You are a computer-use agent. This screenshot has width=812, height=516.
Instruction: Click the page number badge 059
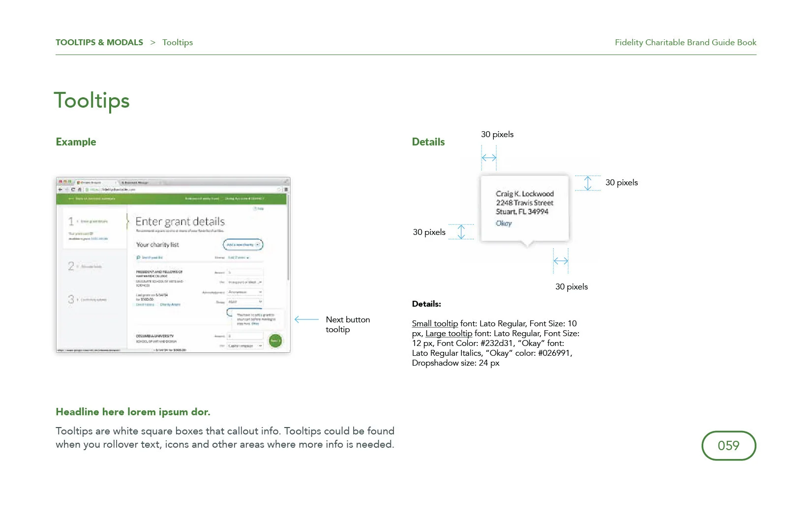coord(728,446)
